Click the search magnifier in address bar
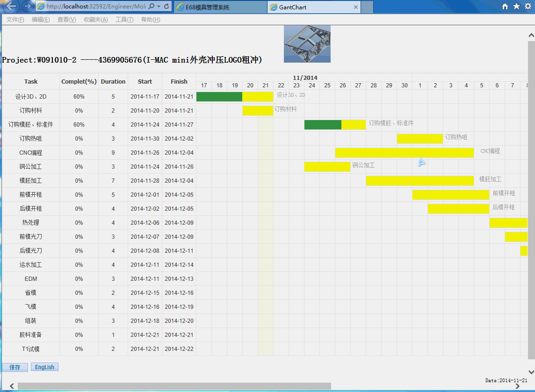 pyautogui.click(x=151, y=6)
